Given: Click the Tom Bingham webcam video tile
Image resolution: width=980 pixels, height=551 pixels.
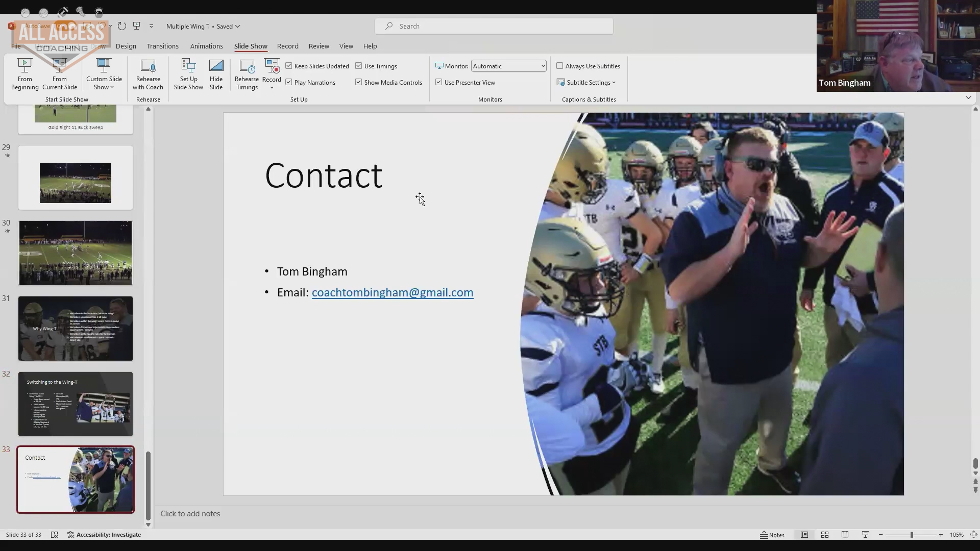Looking at the screenshot, I should (898, 46).
